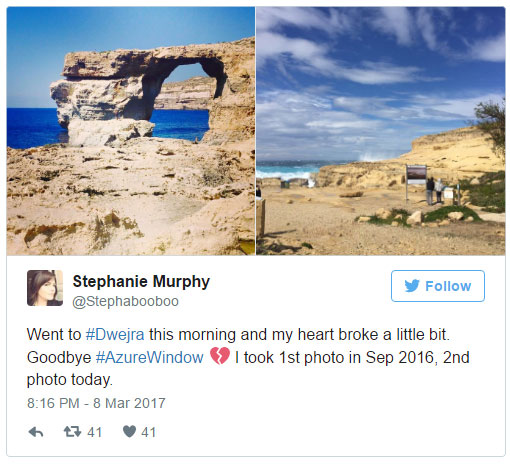Like the tweet with the heart icon
Image resolution: width=510 pixels, height=464 pixels.
(129, 431)
